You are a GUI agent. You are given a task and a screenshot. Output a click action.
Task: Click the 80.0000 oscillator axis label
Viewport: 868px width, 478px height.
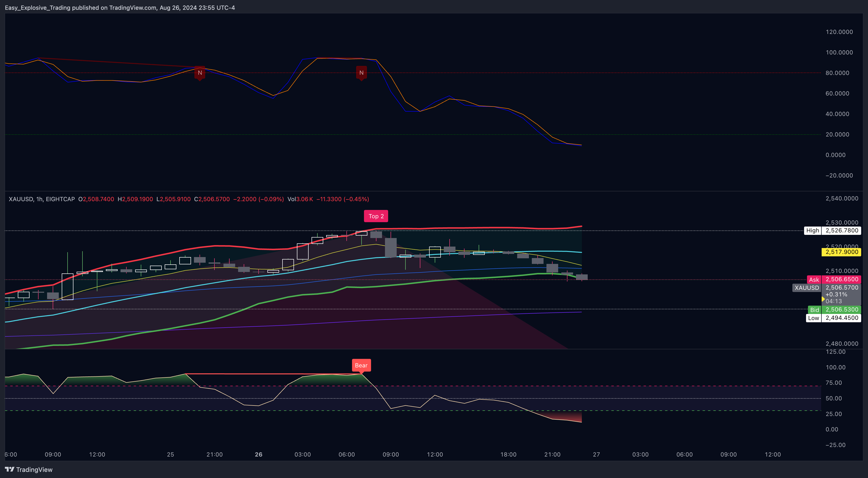[x=837, y=73]
